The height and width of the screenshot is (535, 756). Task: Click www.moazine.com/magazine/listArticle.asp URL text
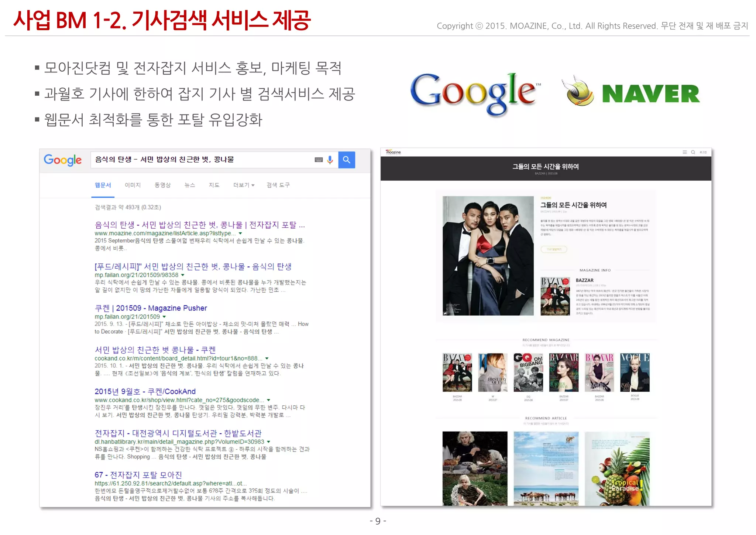click(x=165, y=234)
